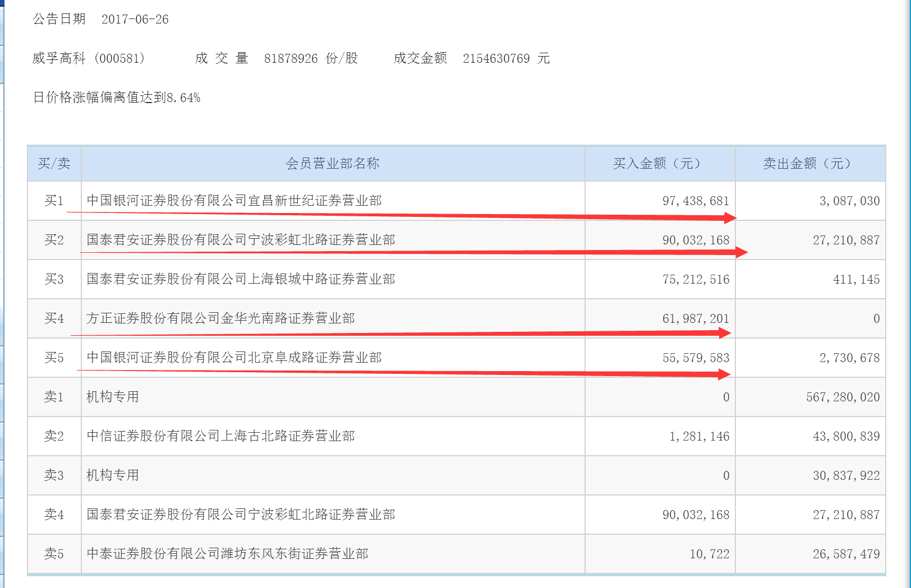Image resolution: width=911 pixels, height=588 pixels.
Task: Click the buy amount 0 in row 卖1
Action: click(x=726, y=397)
